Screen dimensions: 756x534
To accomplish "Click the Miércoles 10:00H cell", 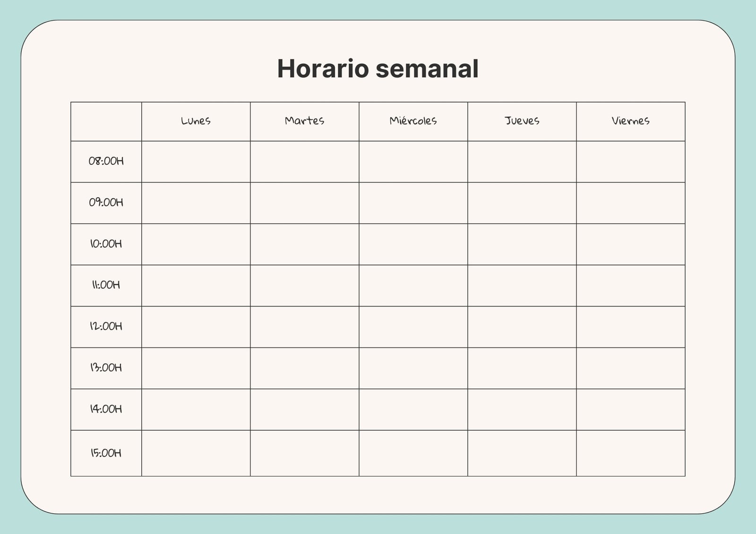I will click(x=413, y=244).
